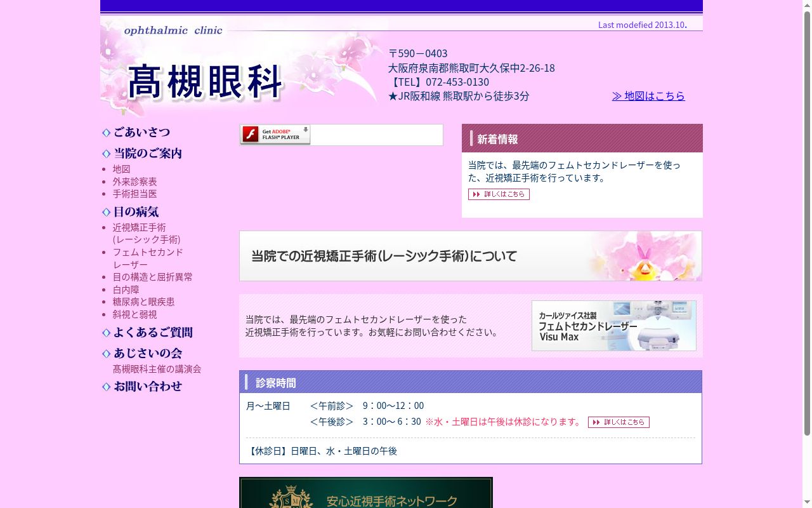Click the 新着情報 heading
Viewport: 812px width, 508px height.
(x=497, y=139)
